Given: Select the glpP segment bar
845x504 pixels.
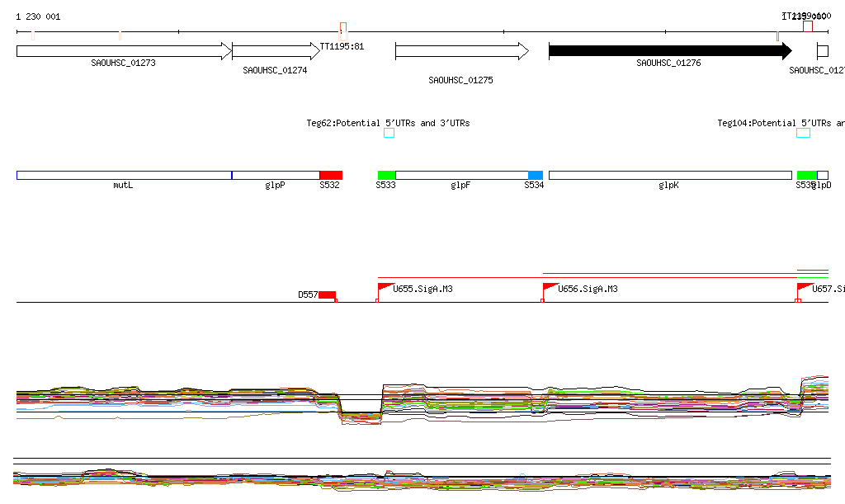Looking at the screenshot, I should (276, 175).
